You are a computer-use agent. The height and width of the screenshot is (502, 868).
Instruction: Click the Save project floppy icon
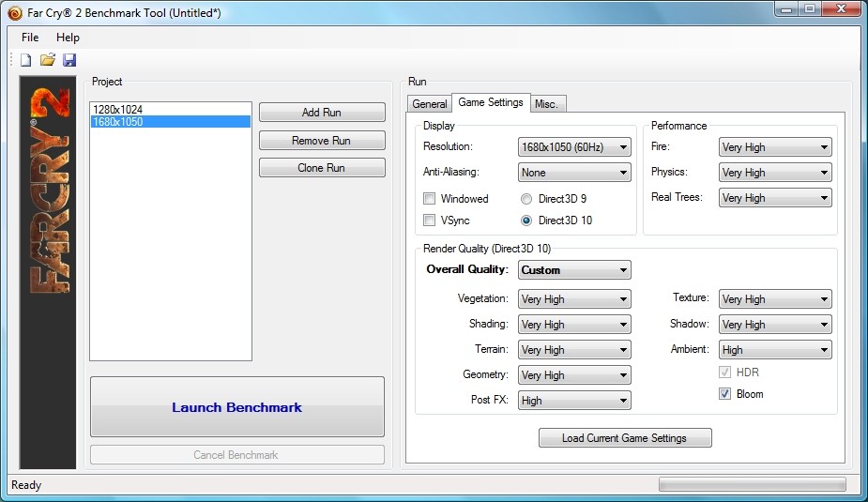click(x=69, y=60)
